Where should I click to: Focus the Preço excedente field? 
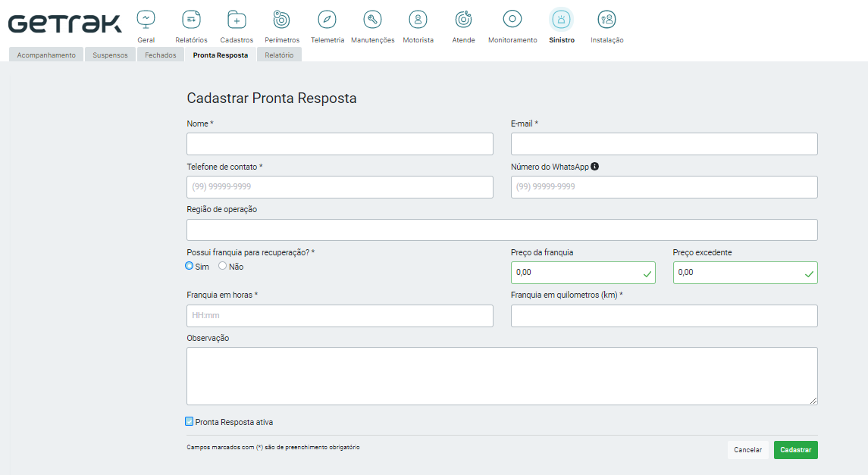point(745,273)
